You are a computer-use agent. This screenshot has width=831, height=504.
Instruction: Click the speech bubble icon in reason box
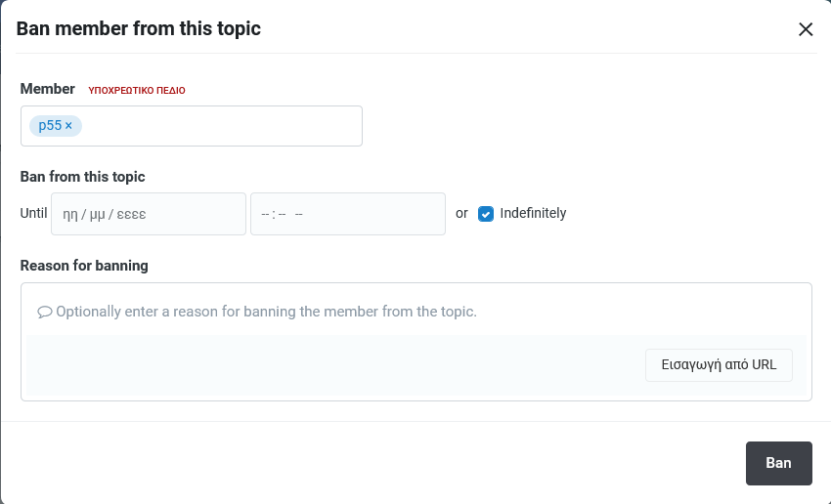[45, 313]
